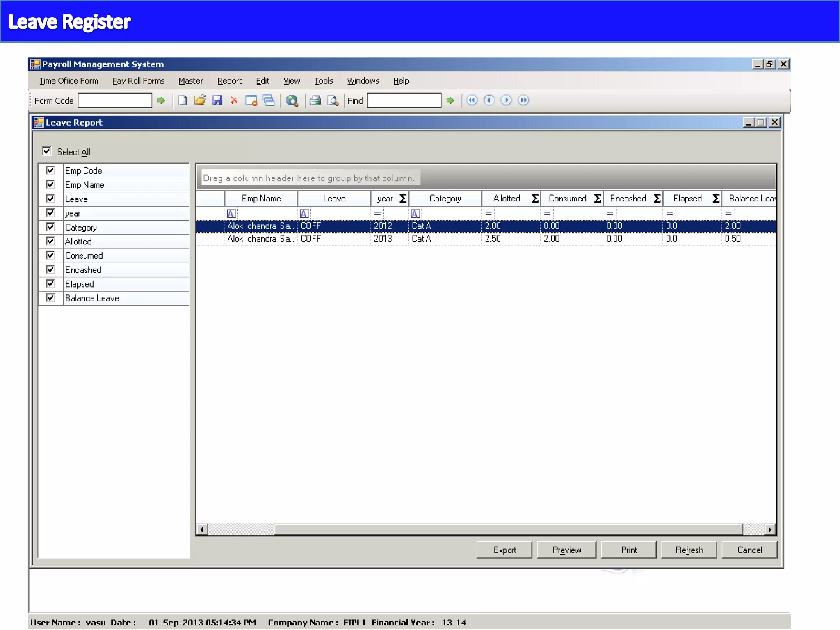Open the Emp Name filter condition dropdown

point(231,214)
